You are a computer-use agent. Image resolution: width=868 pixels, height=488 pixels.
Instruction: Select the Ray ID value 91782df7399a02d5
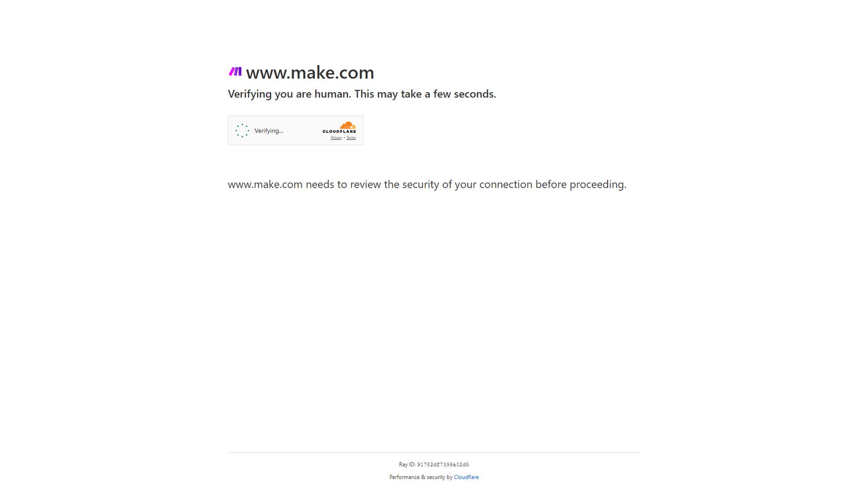pos(443,465)
